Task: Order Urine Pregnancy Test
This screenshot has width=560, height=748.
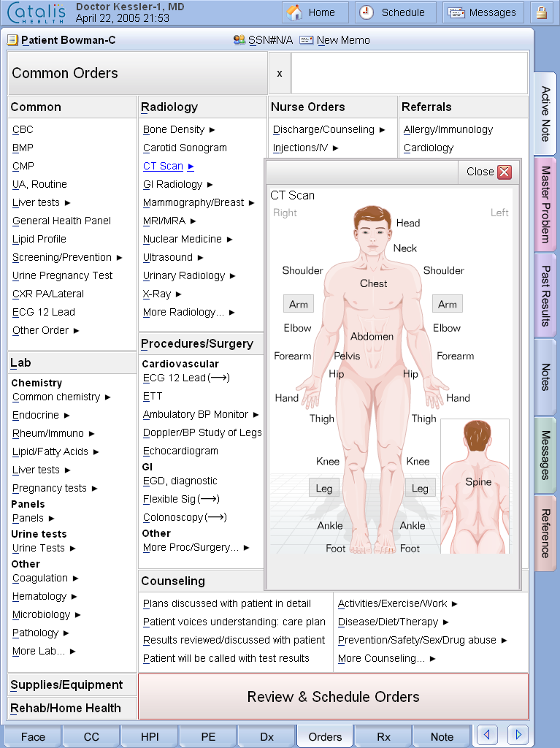Action: pyautogui.click(x=62, y=275)
